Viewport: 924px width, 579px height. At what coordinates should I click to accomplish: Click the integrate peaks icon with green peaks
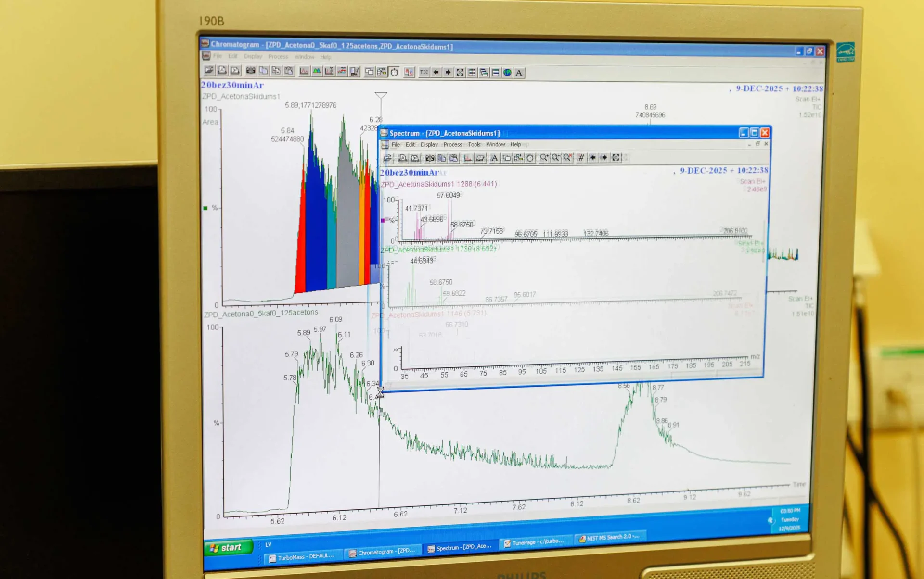317,71
